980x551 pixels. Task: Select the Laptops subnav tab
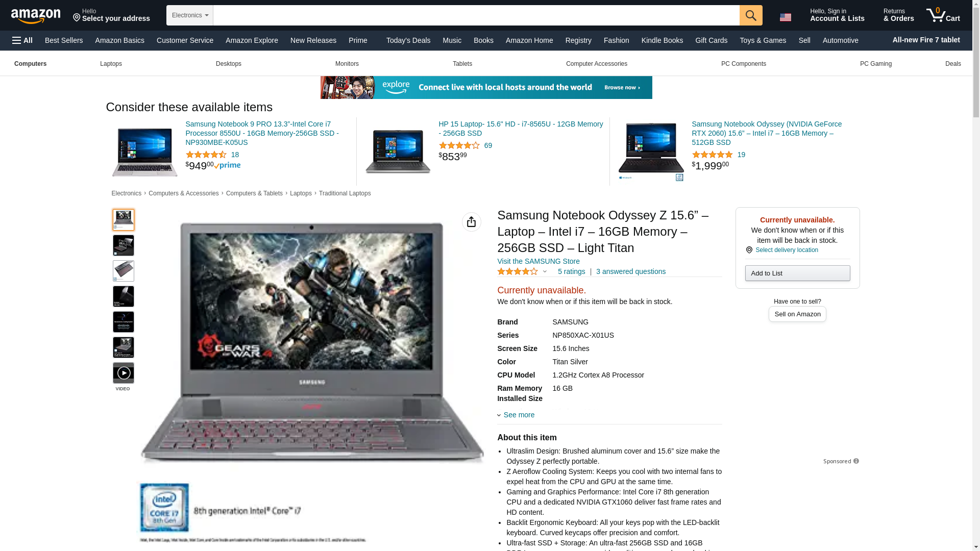point(111,64)
